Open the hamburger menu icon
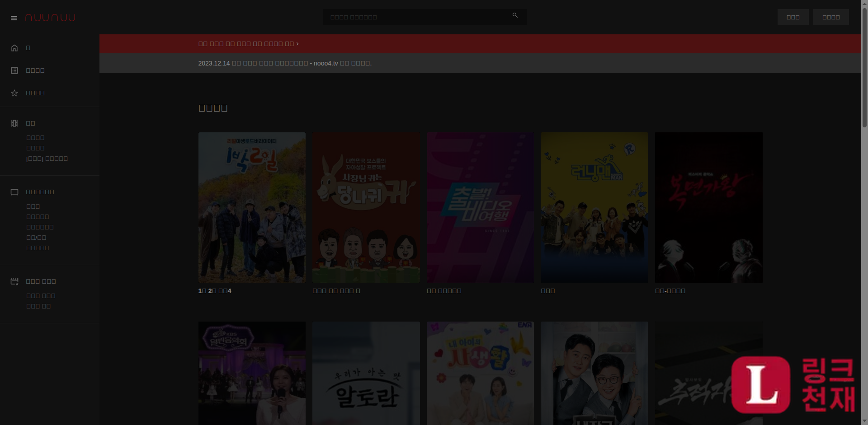Viewport: 868px width, 425px height. click(14, 18)
